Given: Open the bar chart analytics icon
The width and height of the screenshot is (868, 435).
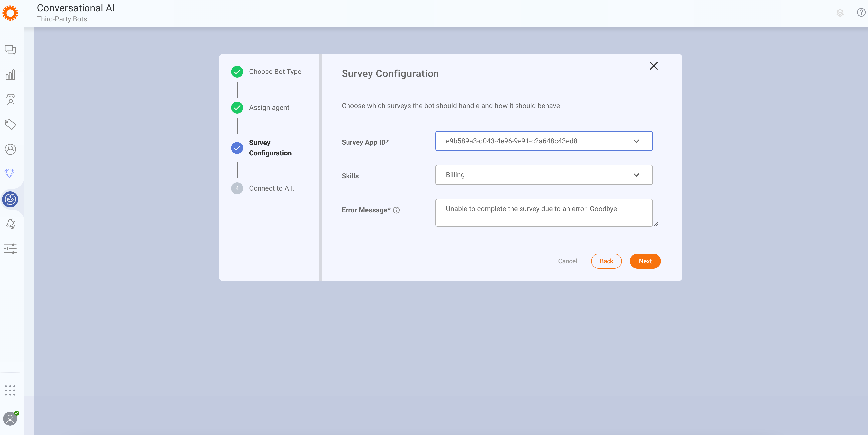Looking at the screenshot, I should 10,74.
